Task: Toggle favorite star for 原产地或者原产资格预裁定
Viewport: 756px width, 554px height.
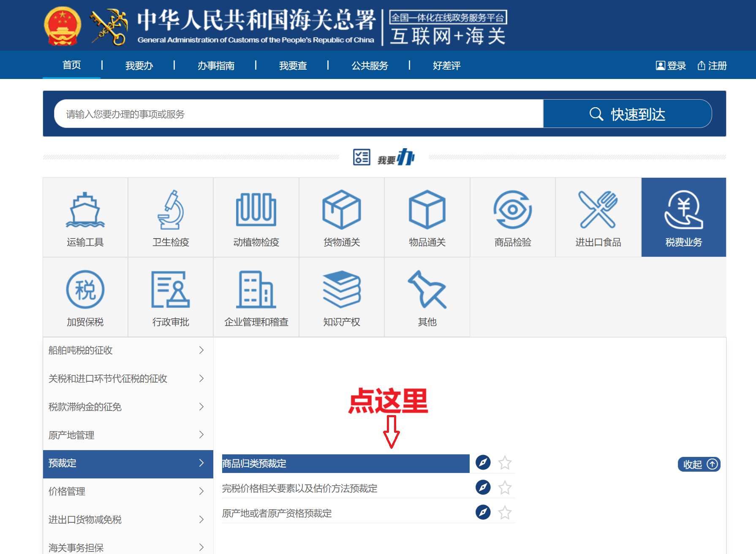Action: point(505,513)
